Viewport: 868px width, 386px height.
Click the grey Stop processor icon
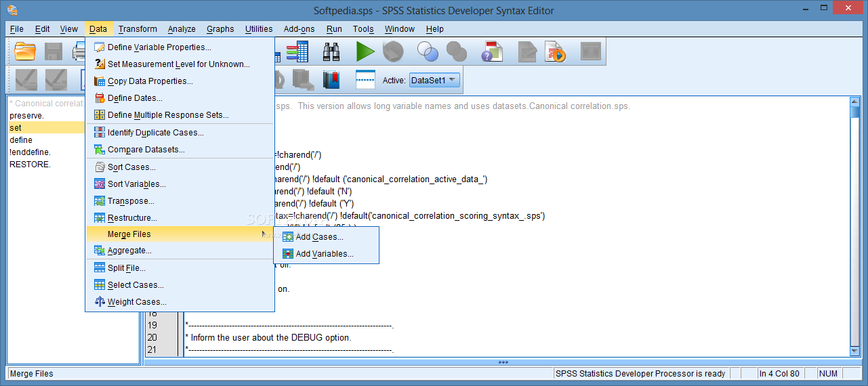(393, 51)
